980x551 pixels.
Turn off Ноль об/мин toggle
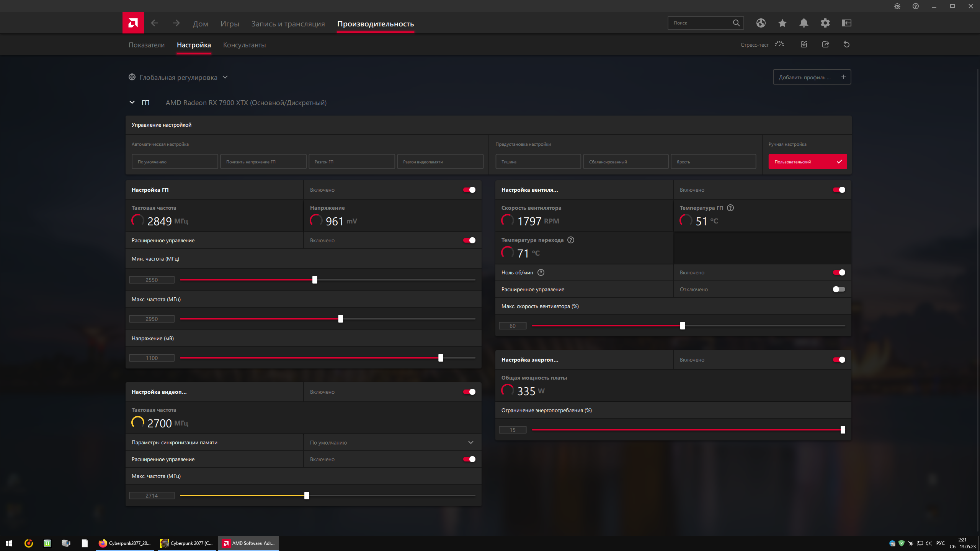pyautogui.click(x=839, y=272)
